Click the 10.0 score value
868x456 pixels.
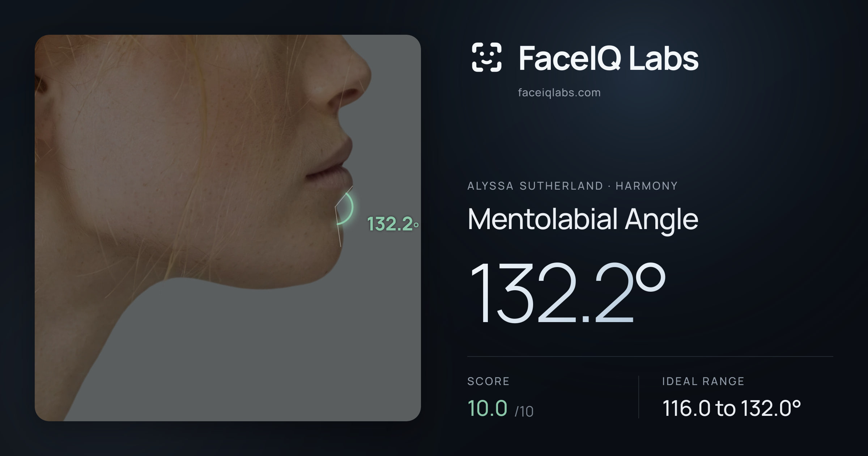tap(487, 408)
